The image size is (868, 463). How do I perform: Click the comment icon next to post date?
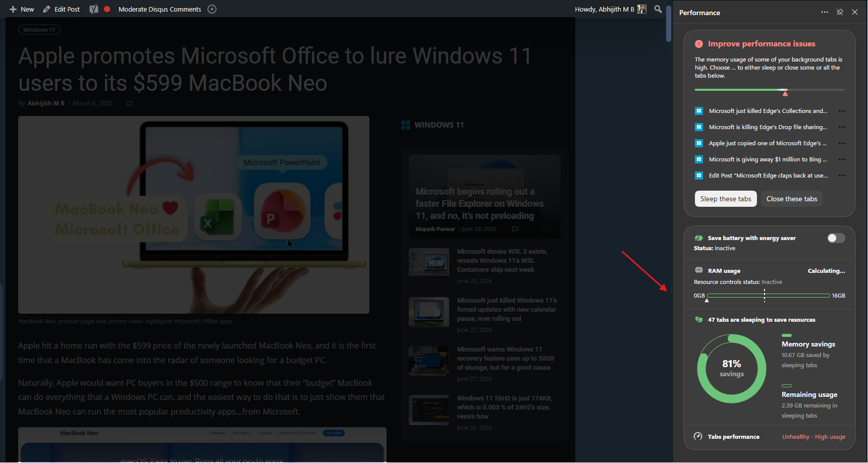129,103
